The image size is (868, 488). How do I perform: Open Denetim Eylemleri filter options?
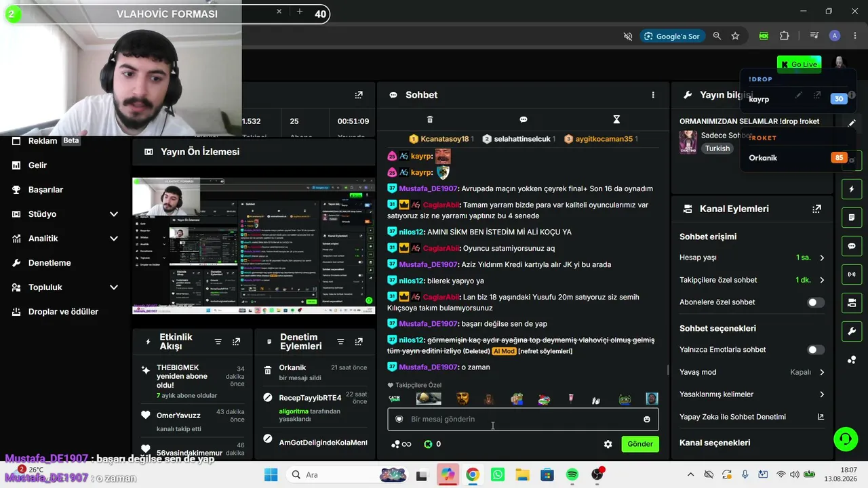[340, 342]
